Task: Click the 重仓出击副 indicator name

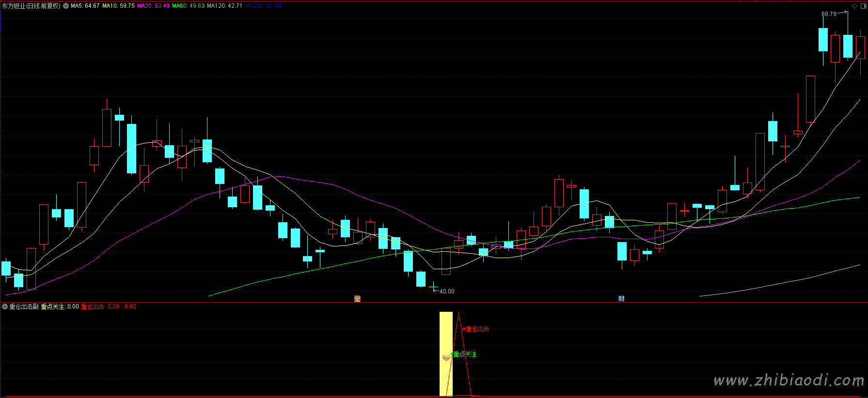Action: pos(24,306)
